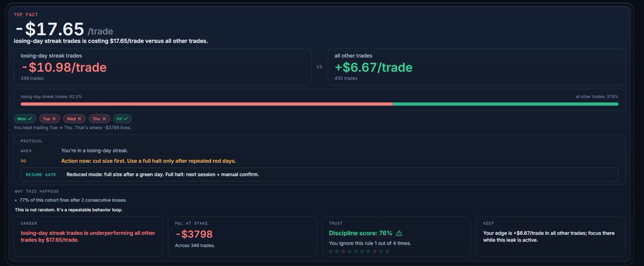This screenshot has width=644, height=266.
Task: Click the warning triangle beside Discipline score
Action: coord(399,233)
